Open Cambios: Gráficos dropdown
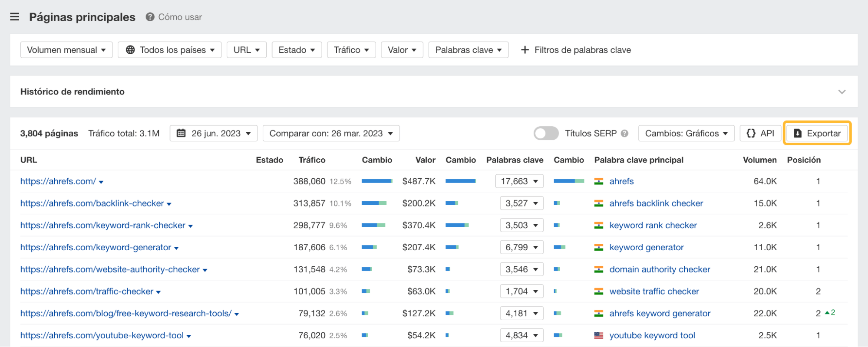The height and width of the screenshot is (347, 868). 686,133
